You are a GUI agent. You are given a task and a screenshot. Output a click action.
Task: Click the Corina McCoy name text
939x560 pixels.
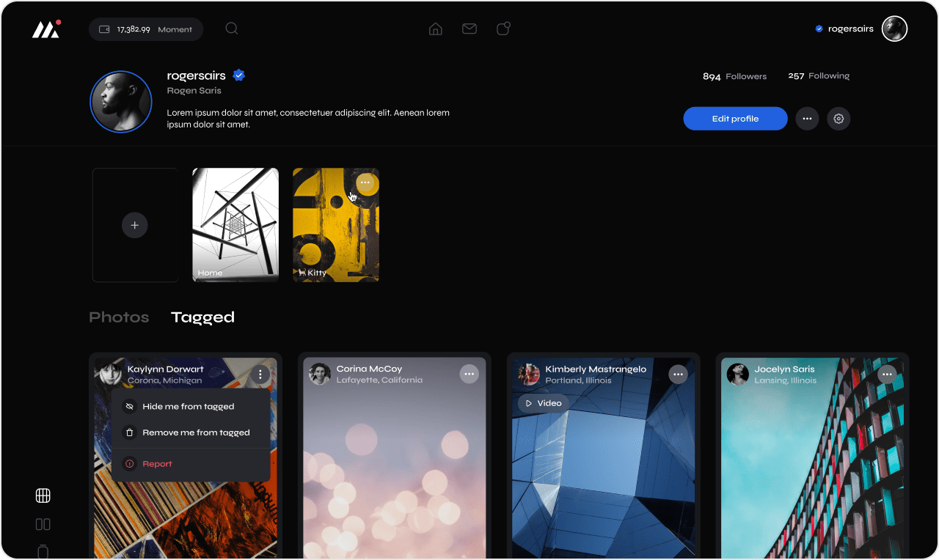pyautogui.click(x=370, y=369)
